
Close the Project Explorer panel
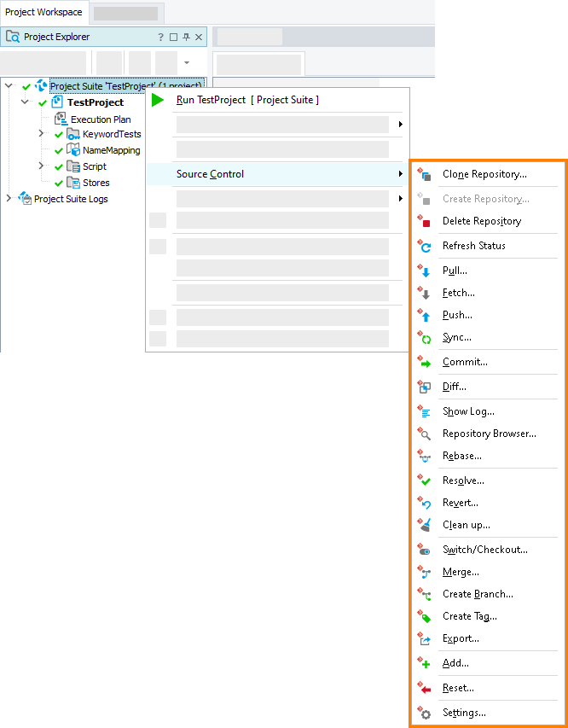[x=199, y=38]
